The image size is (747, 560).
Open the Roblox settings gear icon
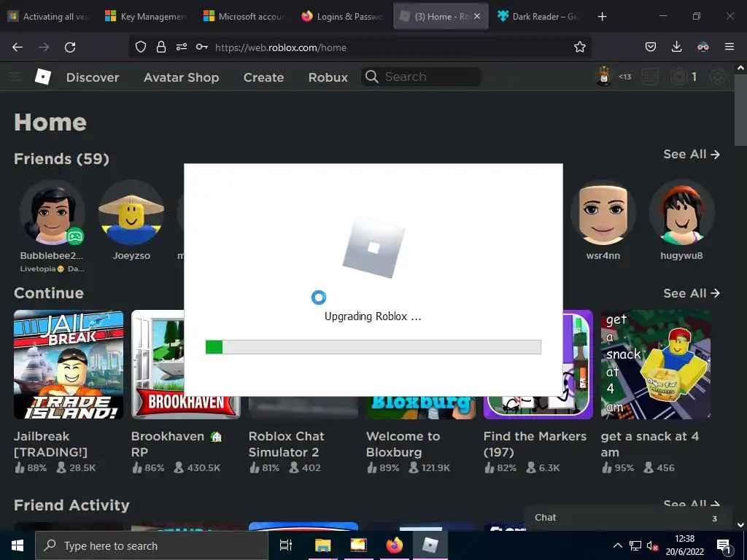pyautogui.click(x=718, y=77)
